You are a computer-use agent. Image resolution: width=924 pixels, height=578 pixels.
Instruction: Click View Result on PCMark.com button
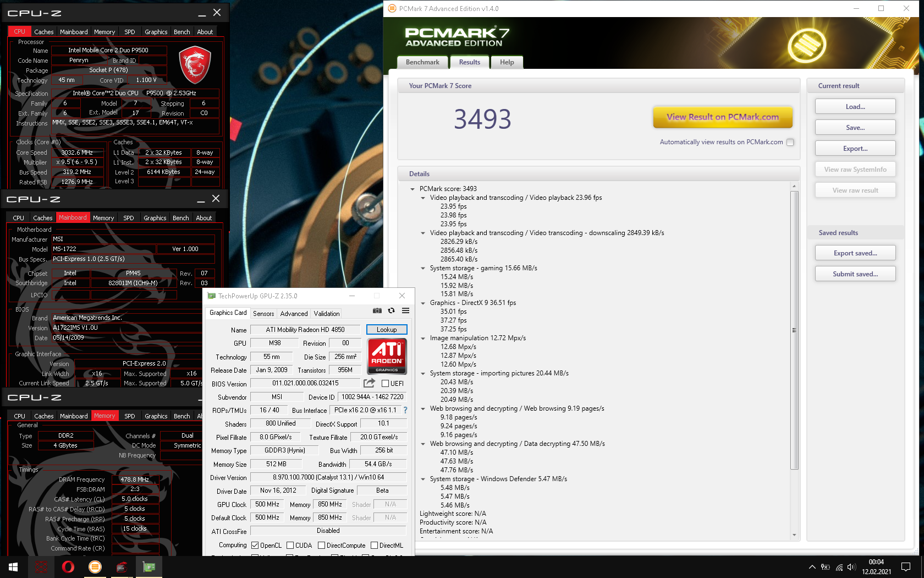point(723,117)
